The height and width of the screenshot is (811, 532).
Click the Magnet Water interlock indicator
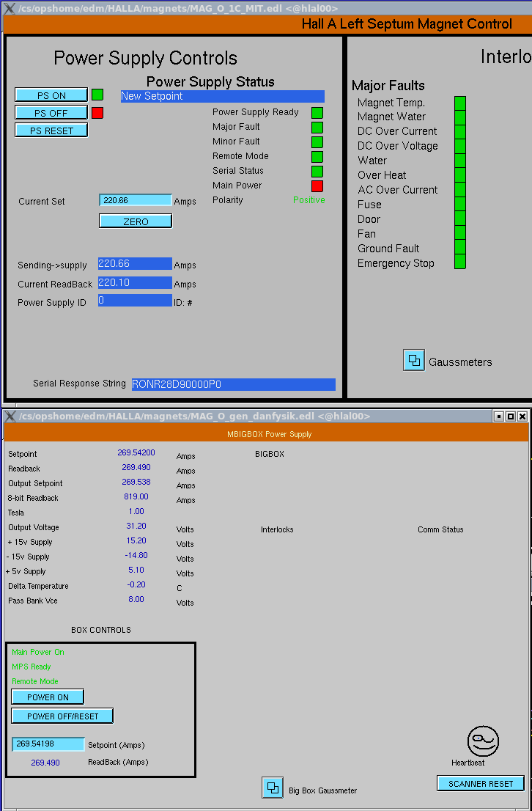click(x=460, y=117)
